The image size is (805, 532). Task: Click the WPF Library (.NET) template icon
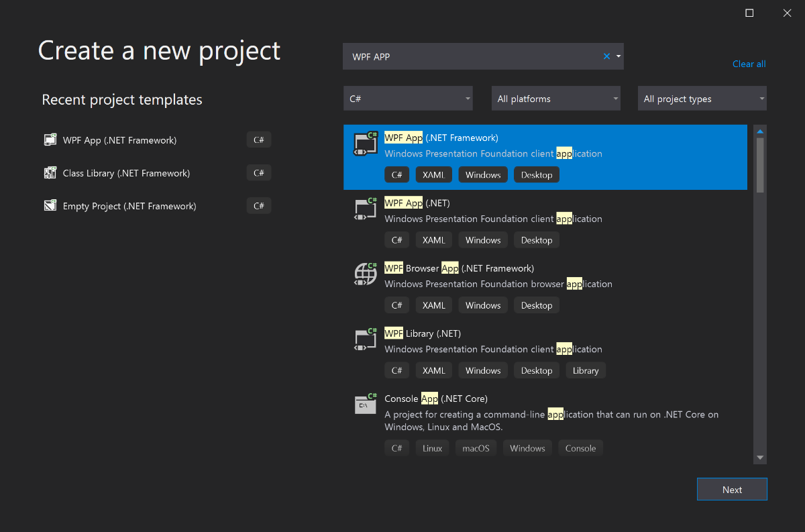tap(366, 339)
